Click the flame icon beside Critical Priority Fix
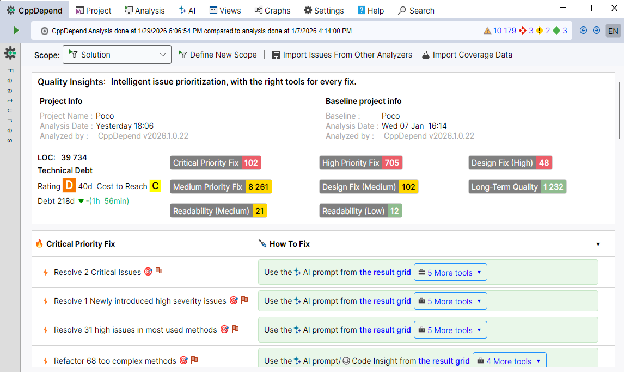This screenshot has height=372, width=624. tap(39, 243)
